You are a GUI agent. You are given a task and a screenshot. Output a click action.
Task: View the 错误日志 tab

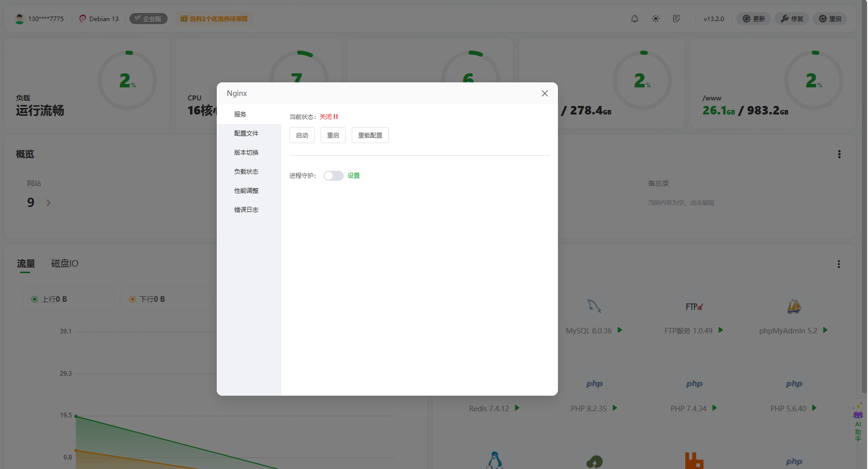coord(249,210)
